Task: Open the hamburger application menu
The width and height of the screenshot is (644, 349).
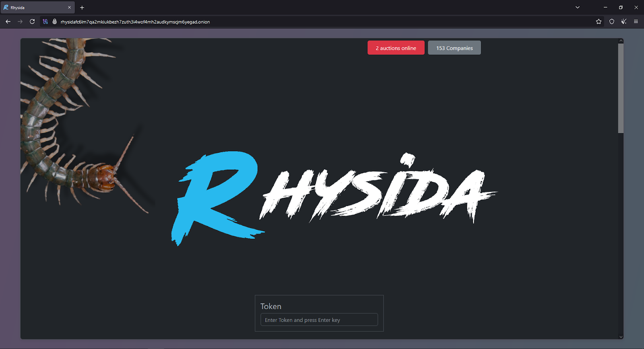Action: point(636,22)
